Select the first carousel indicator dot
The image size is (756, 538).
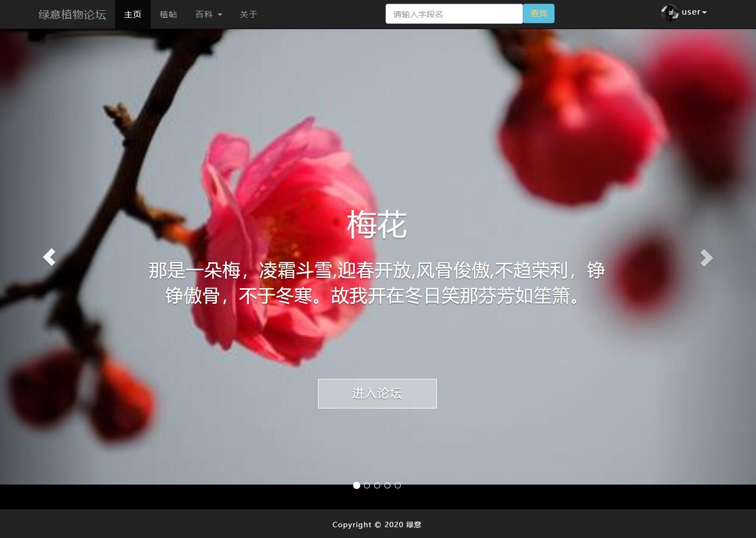[x=356, y=485]
